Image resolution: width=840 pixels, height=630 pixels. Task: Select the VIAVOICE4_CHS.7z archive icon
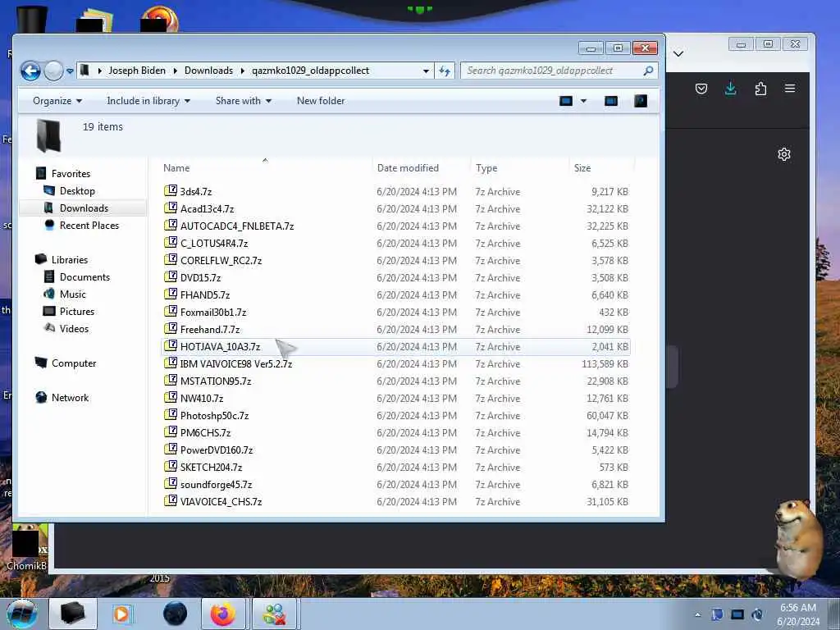171,500
